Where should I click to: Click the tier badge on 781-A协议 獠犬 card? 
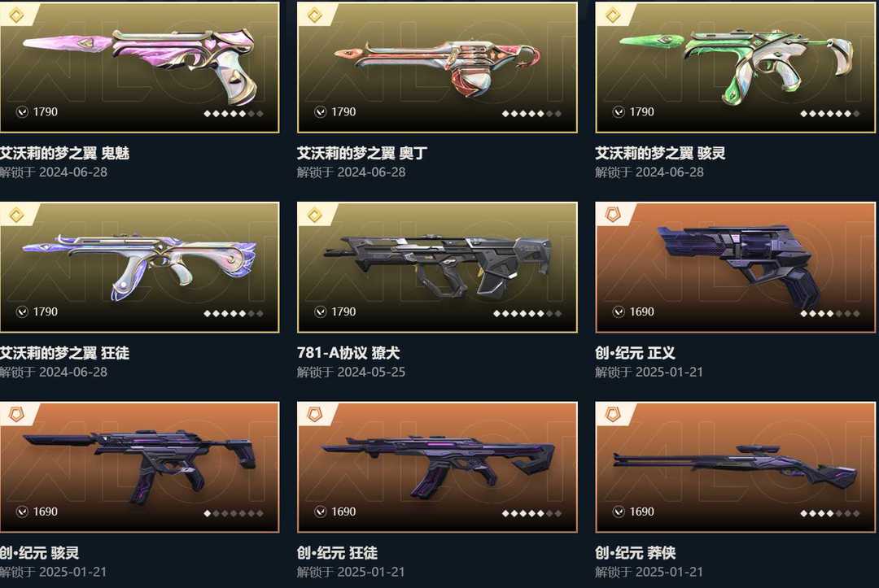(315, 215)
